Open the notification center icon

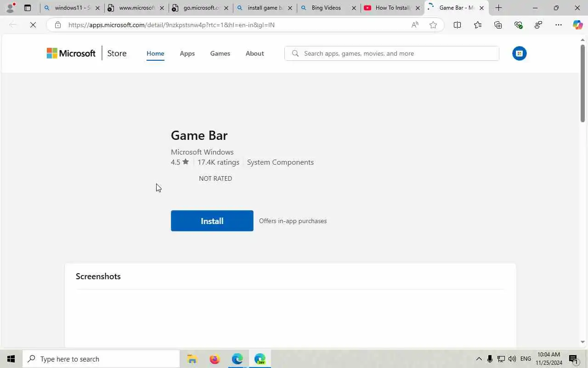tap(573, 359)
